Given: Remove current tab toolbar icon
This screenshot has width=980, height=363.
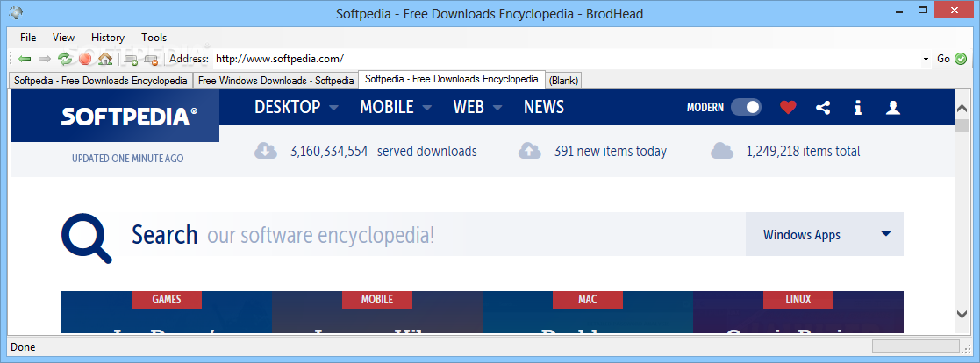Looking at the screenshot, I should click(x=151, y=60).
